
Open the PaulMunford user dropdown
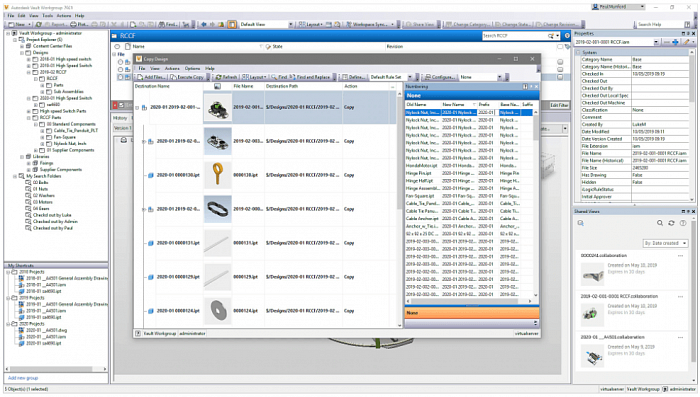(x=618, y=7)
